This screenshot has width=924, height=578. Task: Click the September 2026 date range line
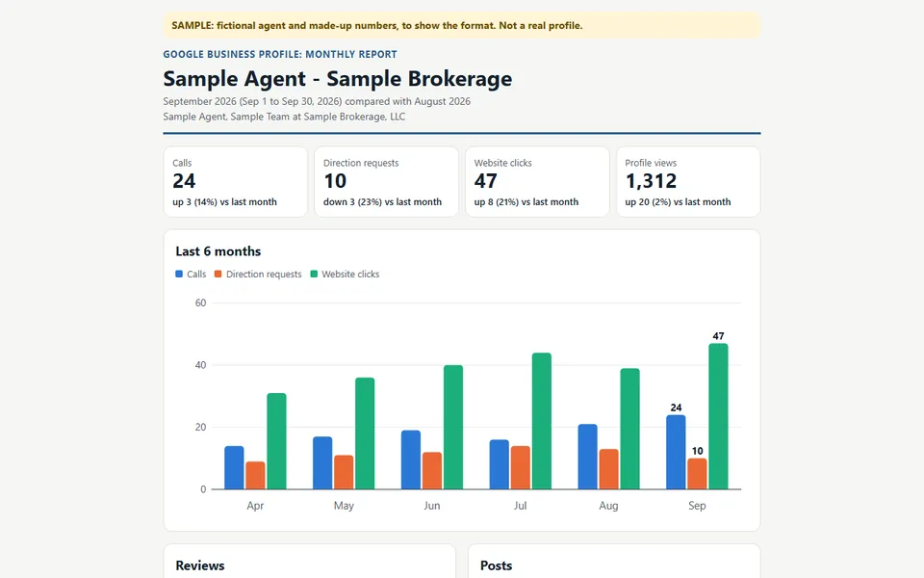tap(317, 101)
